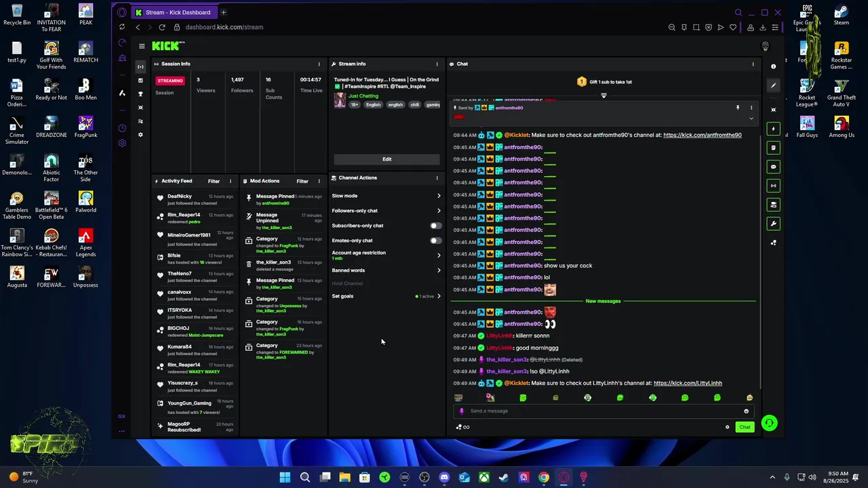The width and height of the screenshot is (868, 488).
Task: Toggle Subscribers-only chat switch
Action: point(435,226)
